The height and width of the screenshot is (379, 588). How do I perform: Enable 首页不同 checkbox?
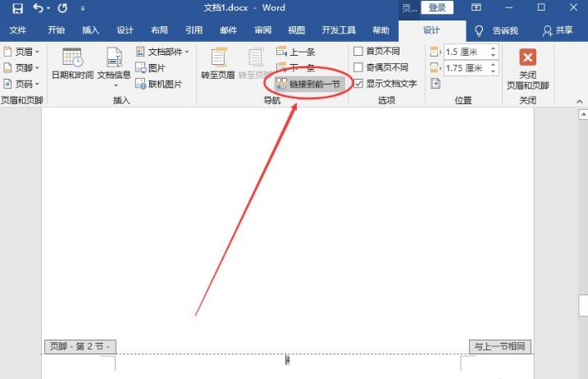click(x=358, y=51)
